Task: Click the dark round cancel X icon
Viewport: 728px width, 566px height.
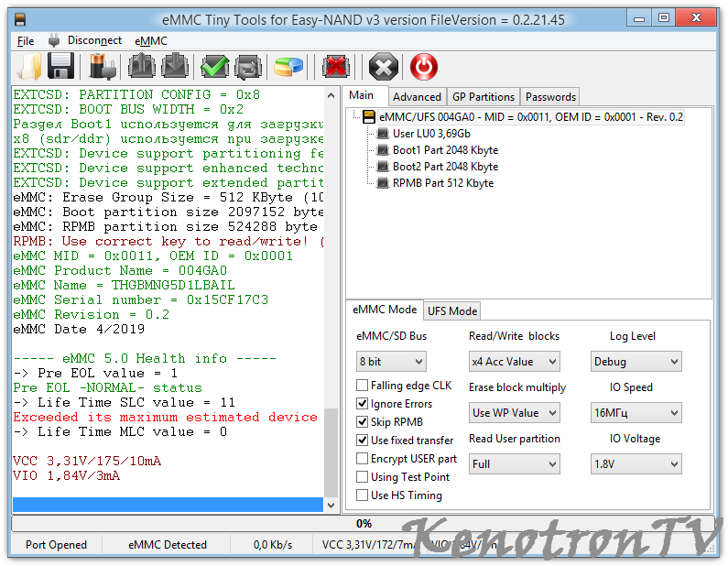Action: coord(383,67)
